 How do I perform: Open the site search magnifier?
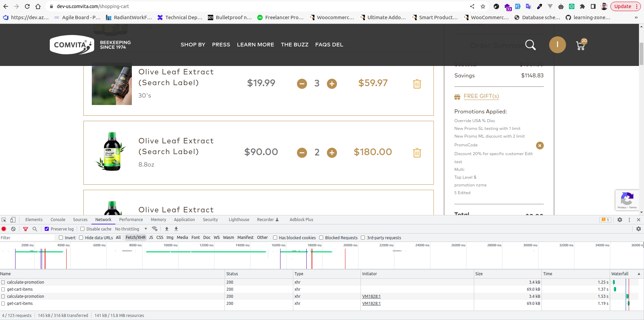[x=530, y=45]
